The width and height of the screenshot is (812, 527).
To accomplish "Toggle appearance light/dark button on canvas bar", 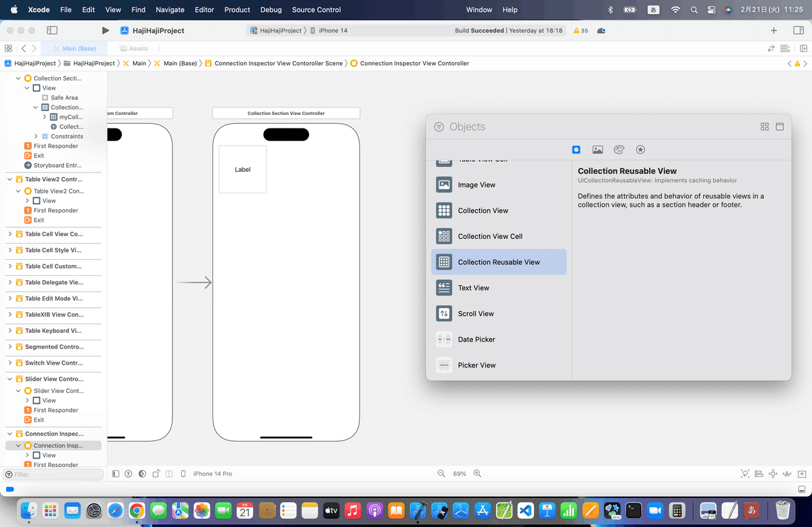I will [143, 474].
